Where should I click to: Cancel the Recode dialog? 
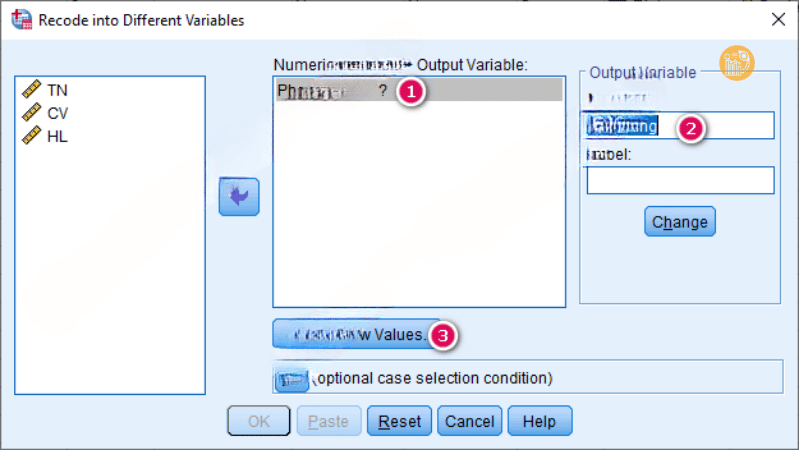[x=469, y=421]
